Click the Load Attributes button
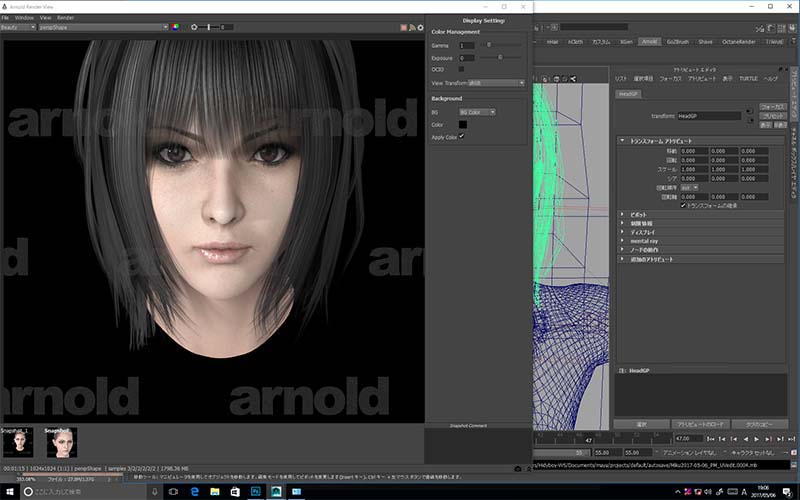Screen dimensions: 800x500 point(700,424)
